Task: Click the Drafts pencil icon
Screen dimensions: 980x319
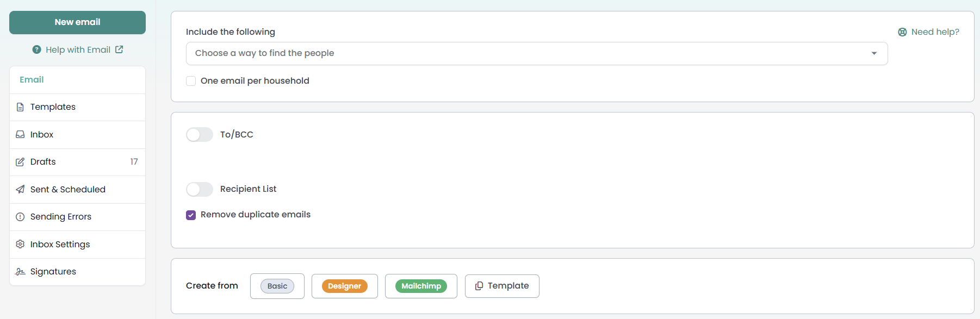Action: (x=20, y=162)
